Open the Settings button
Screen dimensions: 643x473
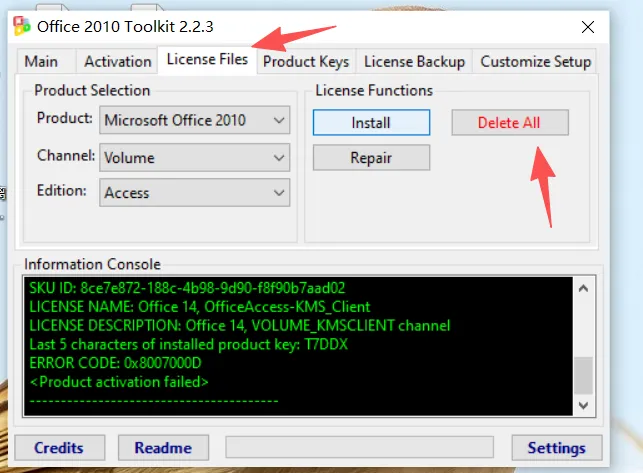[x=556, y=448]
